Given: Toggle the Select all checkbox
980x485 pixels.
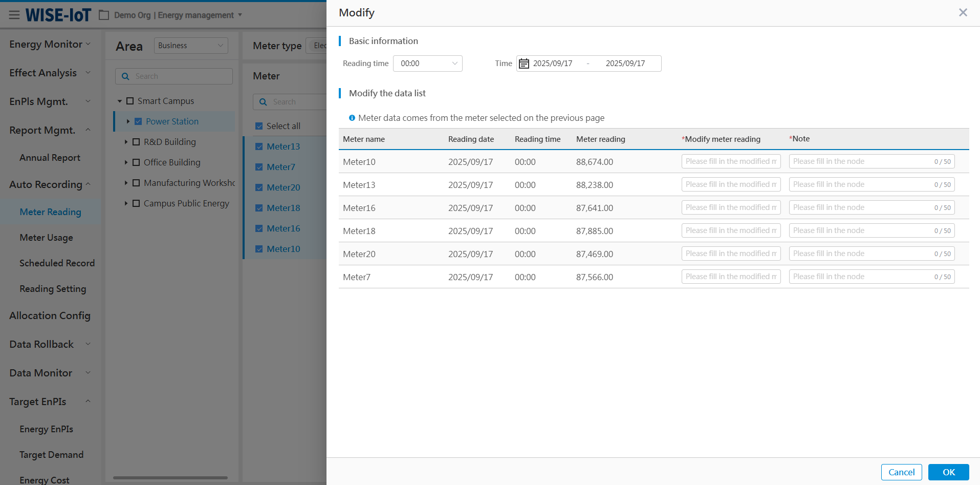Looking at the screenshot, I should pos(259,126).
